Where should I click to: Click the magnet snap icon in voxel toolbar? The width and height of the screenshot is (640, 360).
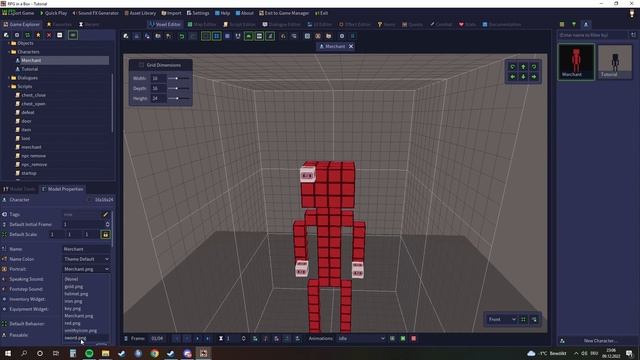(x=238, y=36)
